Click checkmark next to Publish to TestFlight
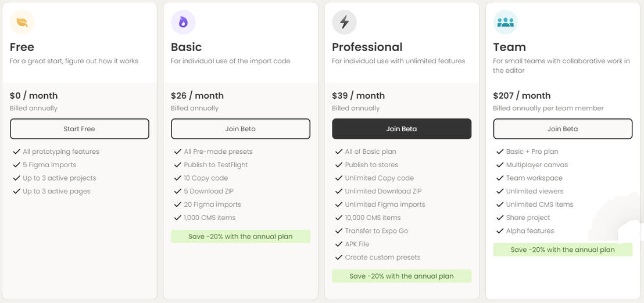The width and height of the screenshot is (644, 303). point(177,165)
